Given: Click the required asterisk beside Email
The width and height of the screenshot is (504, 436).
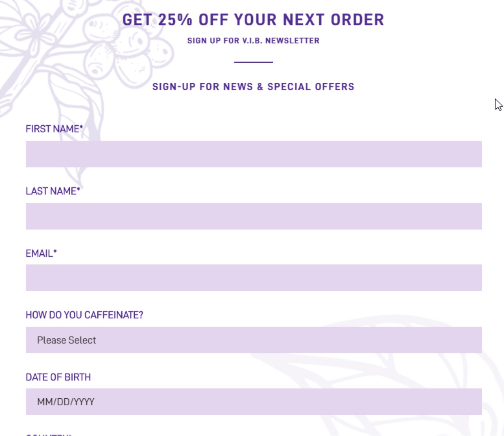Looking at the screenshot, I should tap(55, 252).
